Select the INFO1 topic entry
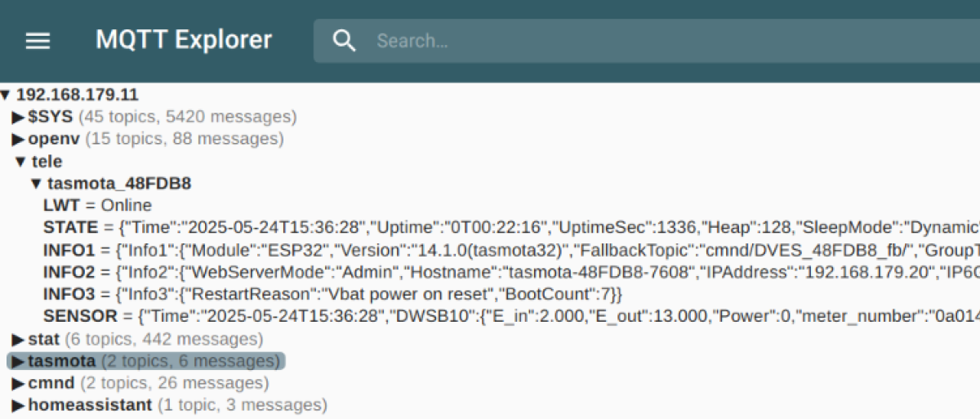 click(x=70, y=250)
